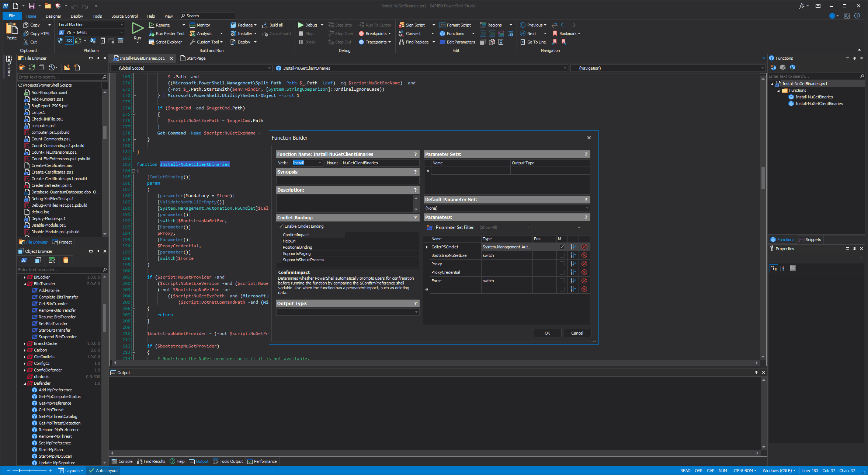Switch to Start Page document tab
The image size is (868, 475).
(x=193, y=58)
